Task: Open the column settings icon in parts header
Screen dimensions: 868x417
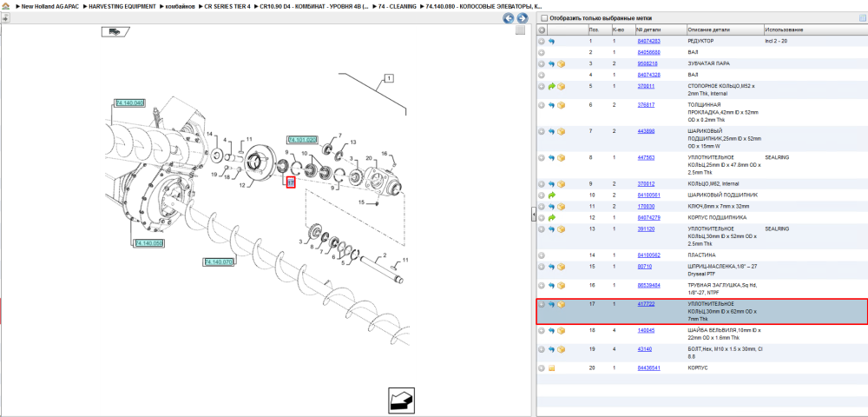Action: click(862, 18)
